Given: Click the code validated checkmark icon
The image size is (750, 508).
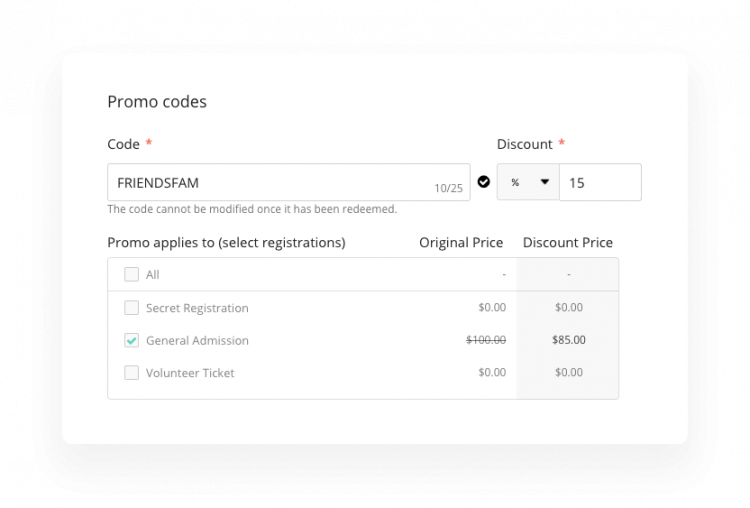Looking at the screenshot, I should click(484, 182).
